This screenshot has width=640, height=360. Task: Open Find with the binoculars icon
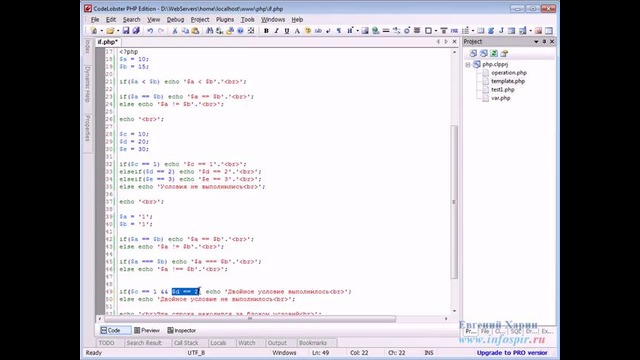(209, 31)
